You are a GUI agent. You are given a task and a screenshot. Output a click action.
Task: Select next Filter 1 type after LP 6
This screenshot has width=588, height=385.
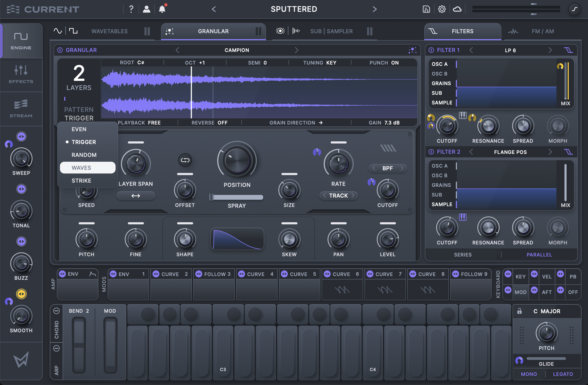click(x=550, y=50)
